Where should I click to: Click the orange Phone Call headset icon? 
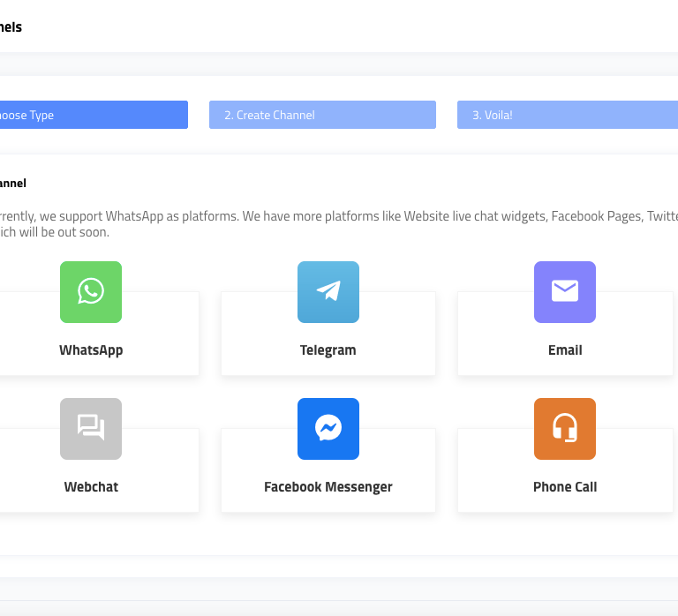point(565,429)
